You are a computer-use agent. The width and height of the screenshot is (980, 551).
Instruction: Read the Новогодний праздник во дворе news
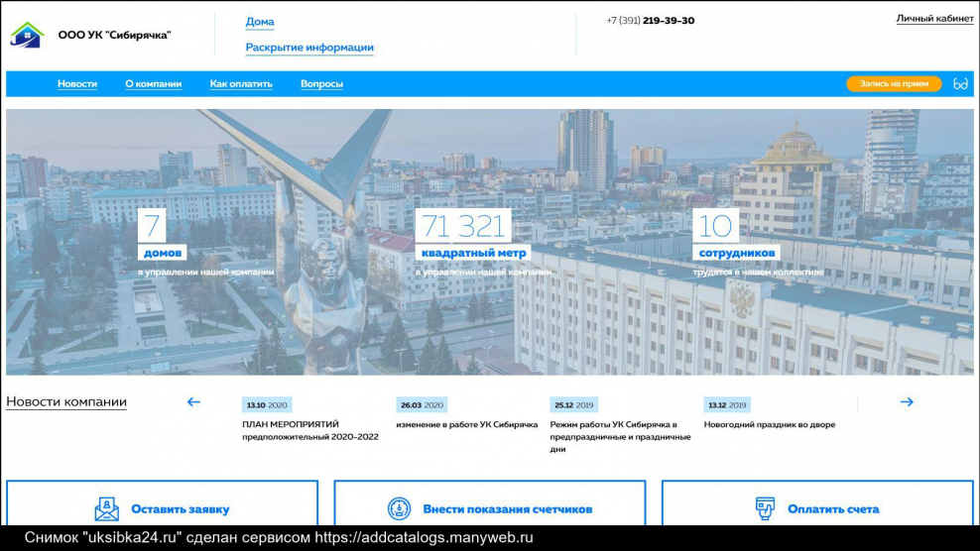(769, 424)
